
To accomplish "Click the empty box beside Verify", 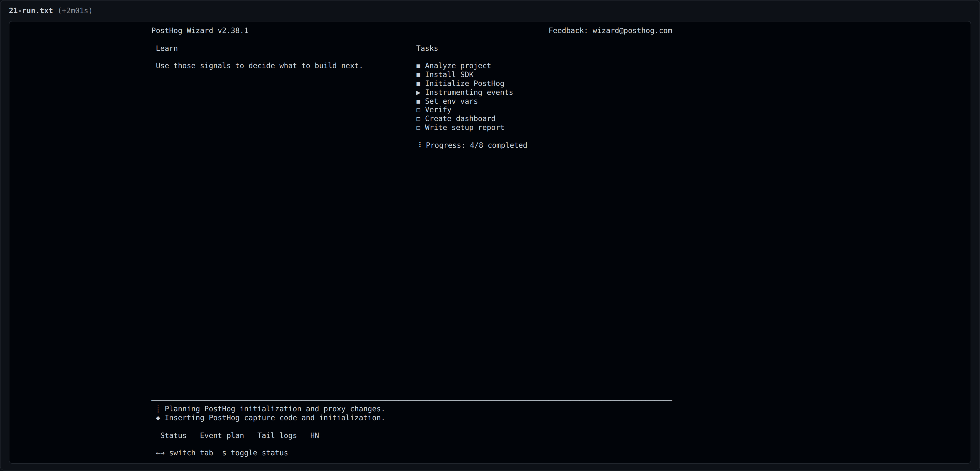I will tap(419, 110).
